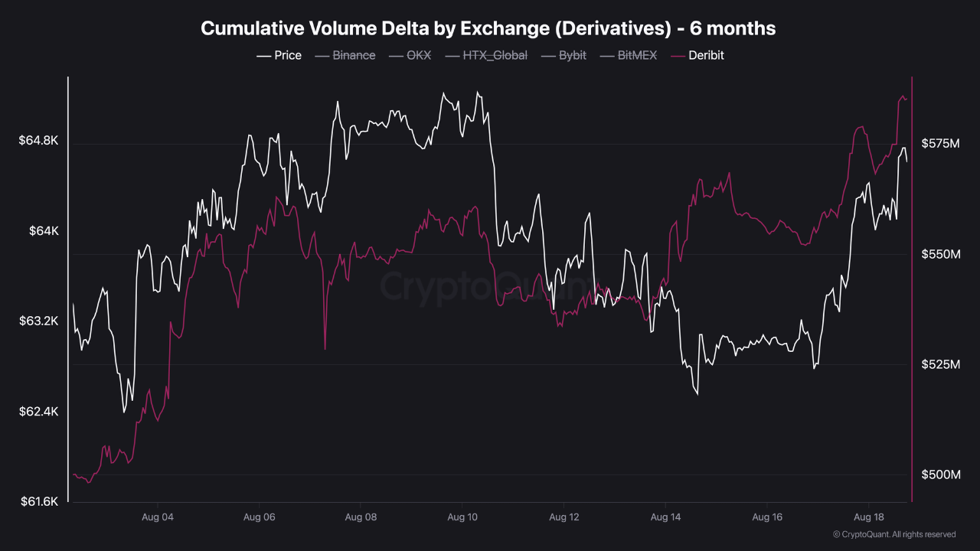This screenshot has width=980, height=551.
Task: Click the chart title text
Action: (x=488, y=28)
